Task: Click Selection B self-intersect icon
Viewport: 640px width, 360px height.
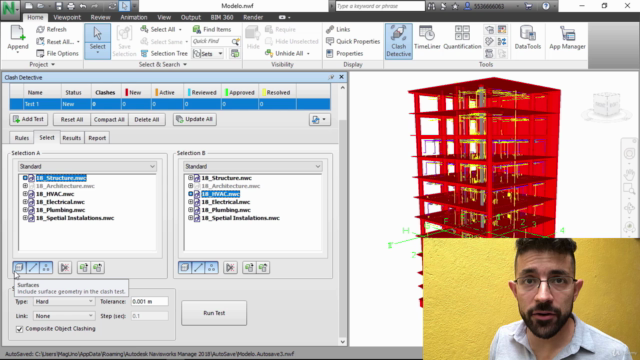Action: point(231,268)
